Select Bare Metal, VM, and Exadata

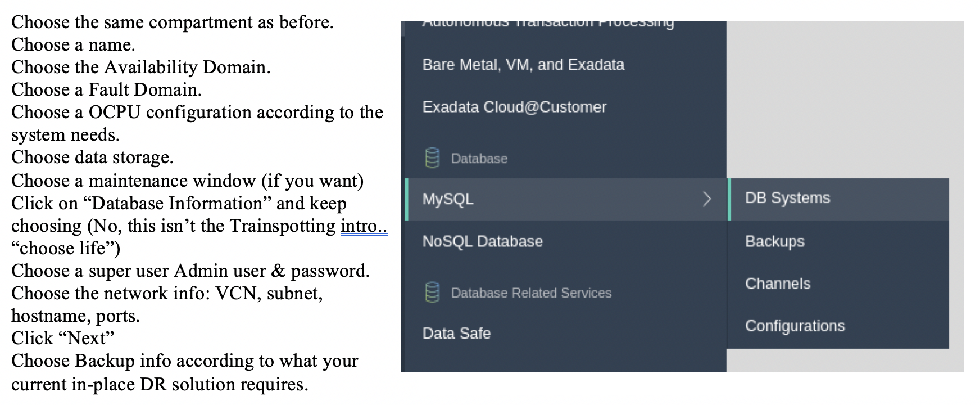[x=523, y=65]
